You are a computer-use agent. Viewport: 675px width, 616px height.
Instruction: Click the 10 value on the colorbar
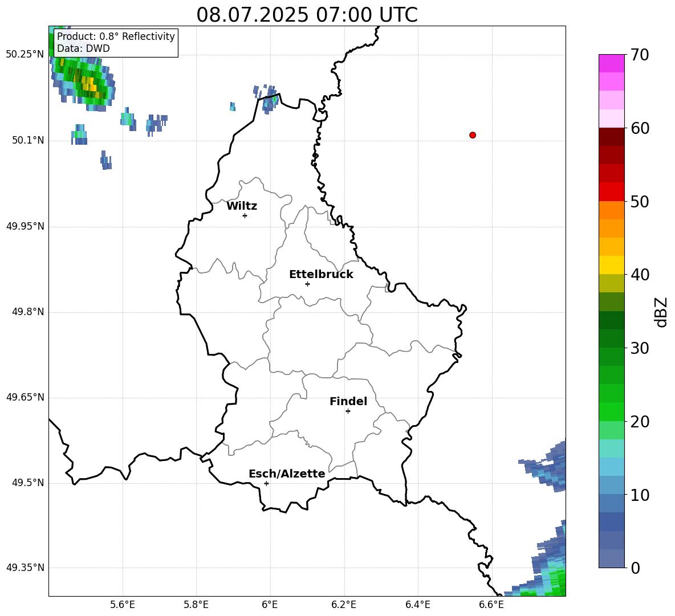[640, 495]
